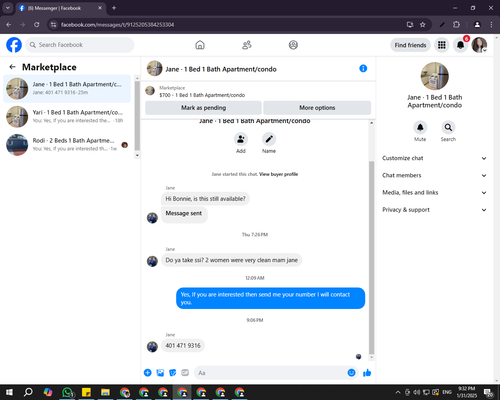Screen dimensions: 500x400
Task: Open the apps grid menu icon
Action: tap(442, 45)
